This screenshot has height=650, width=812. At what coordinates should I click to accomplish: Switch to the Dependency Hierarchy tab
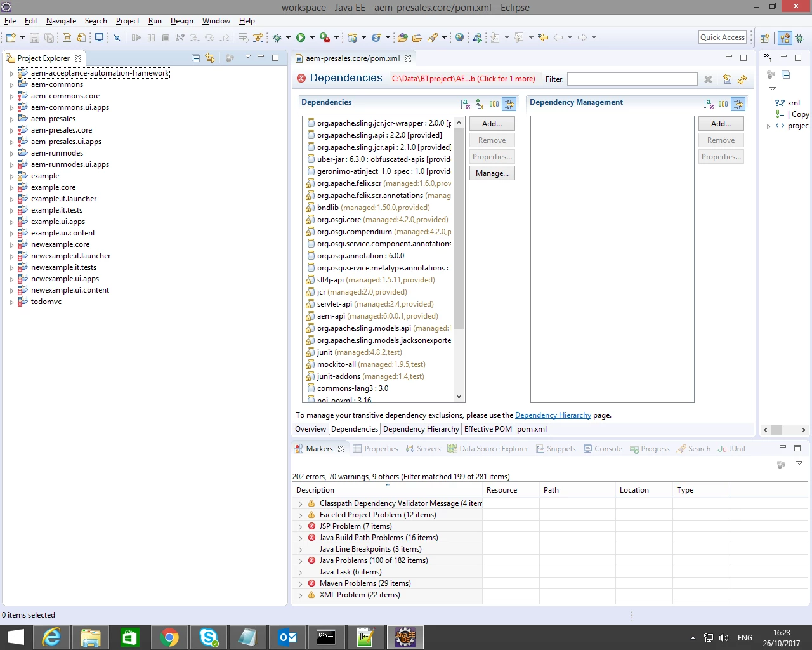pos(421,429)
